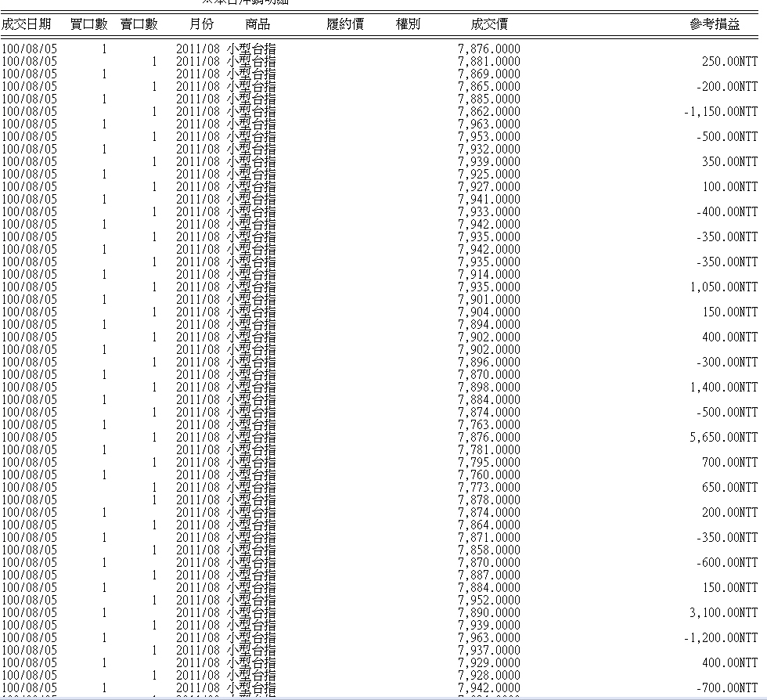
Task: Select the price cell 7,929.0000
Action: tap(489, 663)
